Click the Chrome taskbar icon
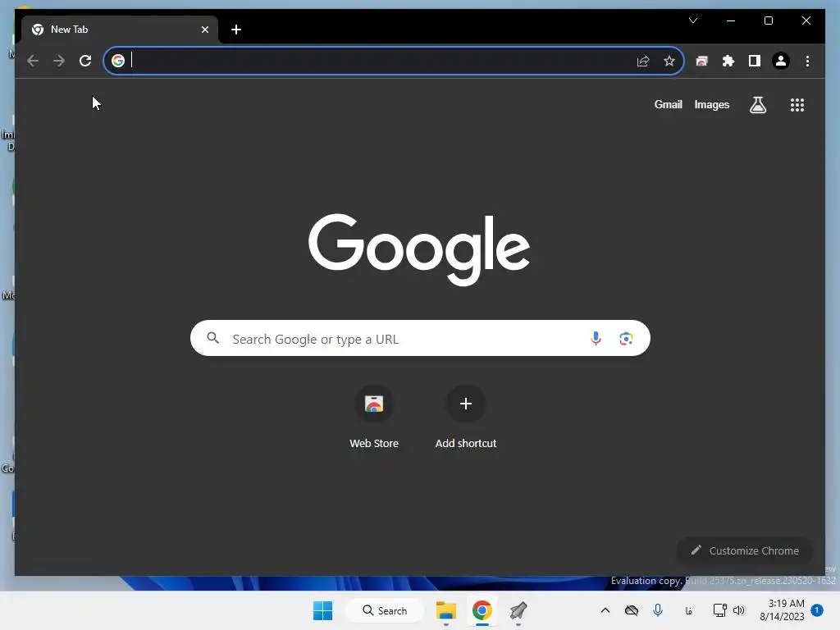 [x=482, y=610]
